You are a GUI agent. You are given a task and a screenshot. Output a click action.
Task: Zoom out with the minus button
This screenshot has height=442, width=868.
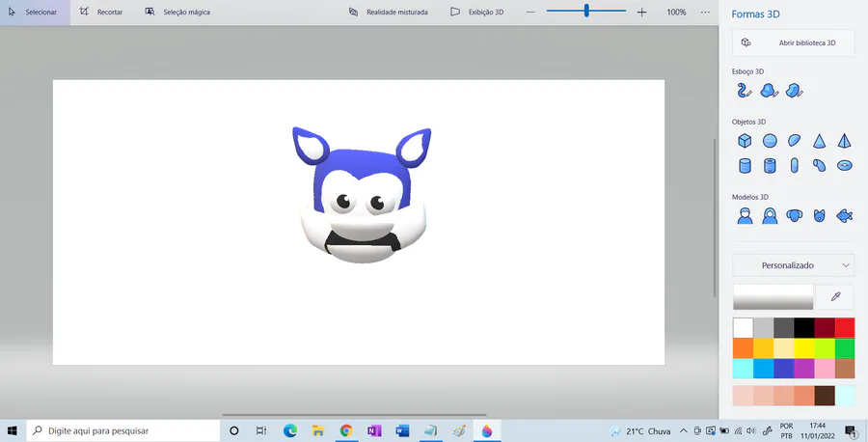(x=530, y=13)
